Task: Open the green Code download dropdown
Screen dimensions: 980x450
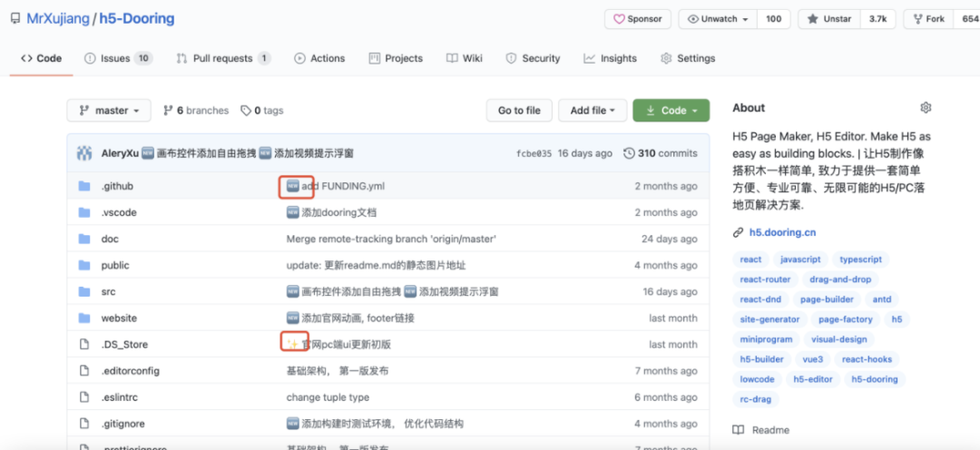Action: [671, 110]
